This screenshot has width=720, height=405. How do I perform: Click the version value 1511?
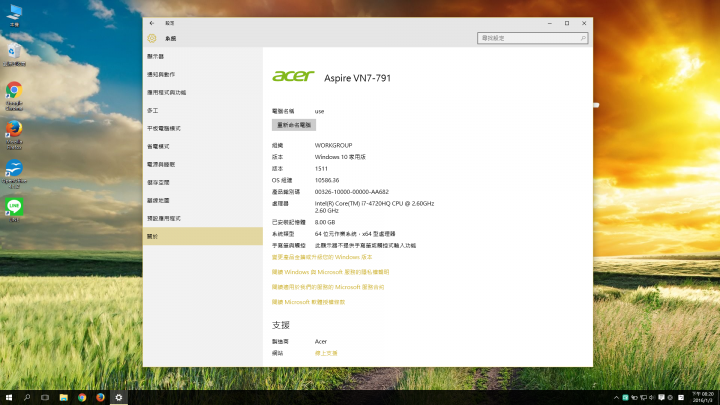[x=321, y=169]
